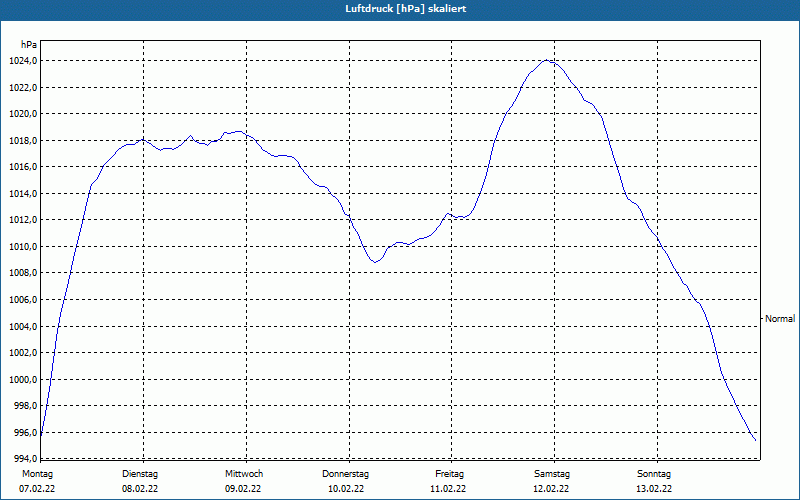Click the Donnerstag day label

345,474
